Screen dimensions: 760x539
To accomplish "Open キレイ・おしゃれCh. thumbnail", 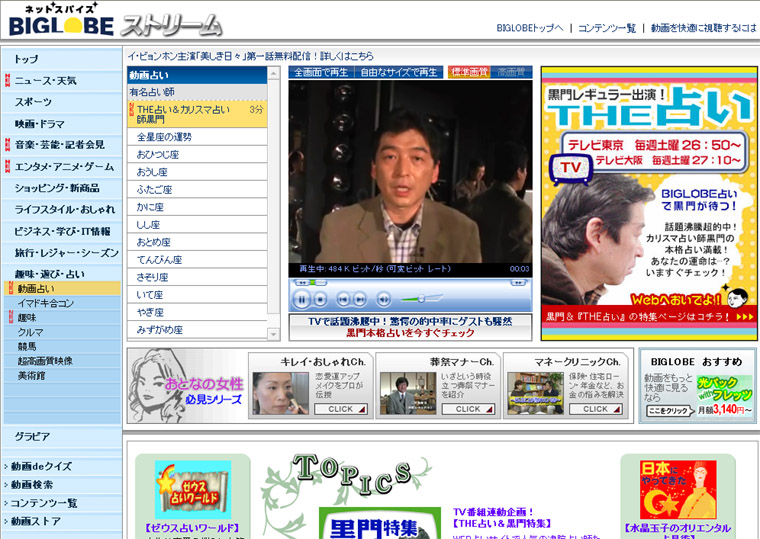I will tap(280, 393).
